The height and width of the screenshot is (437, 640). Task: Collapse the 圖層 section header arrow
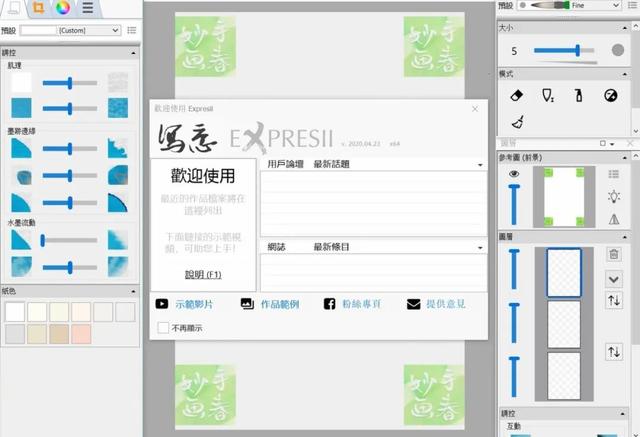click(x=624, y=237)
